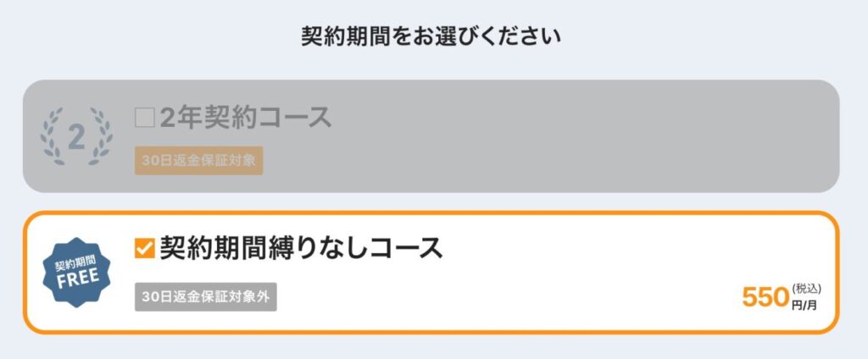
Task: Click the 30日返金保証対象 orange tag
Action: 198,161
